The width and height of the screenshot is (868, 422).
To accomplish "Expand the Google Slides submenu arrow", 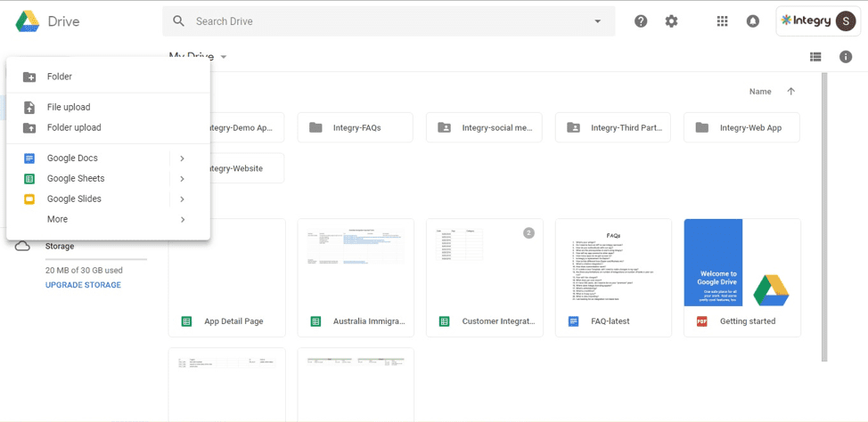I will [x=182, y=199].
